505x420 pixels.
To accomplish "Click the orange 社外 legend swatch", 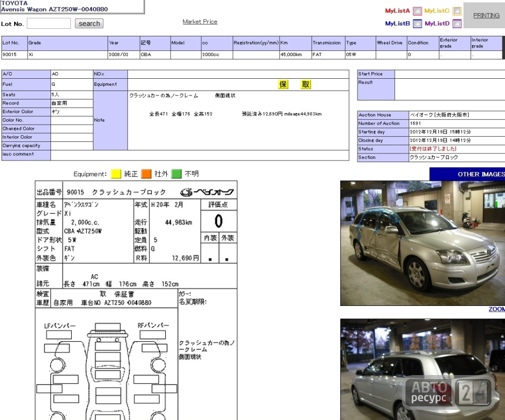I will (x=146, y=174).
